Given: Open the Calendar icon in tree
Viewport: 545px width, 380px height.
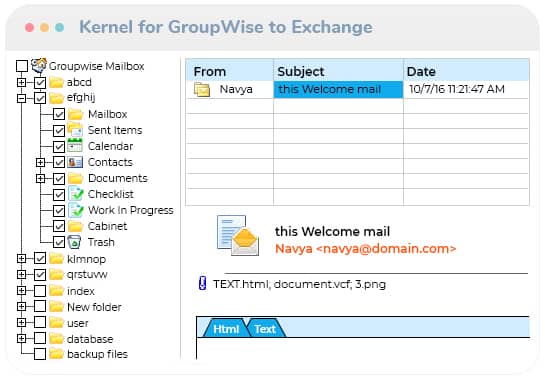Looking at the screenshot, I should tap(75, 146).
